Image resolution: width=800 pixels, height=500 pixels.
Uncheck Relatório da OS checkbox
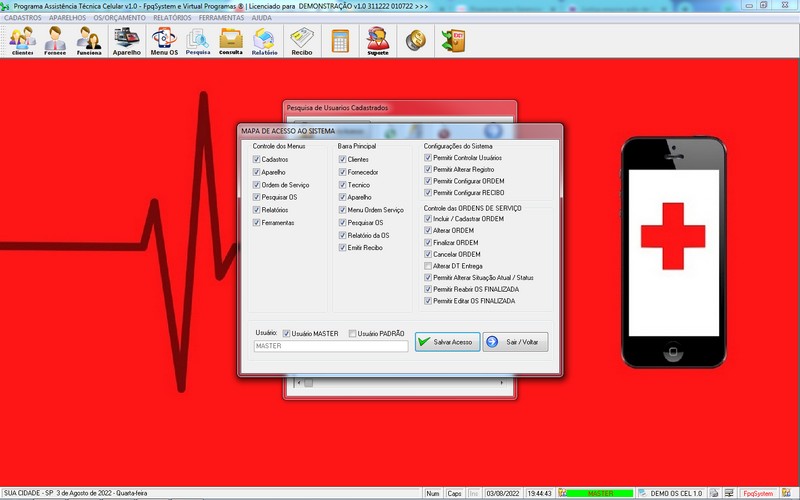coord(342,235)
